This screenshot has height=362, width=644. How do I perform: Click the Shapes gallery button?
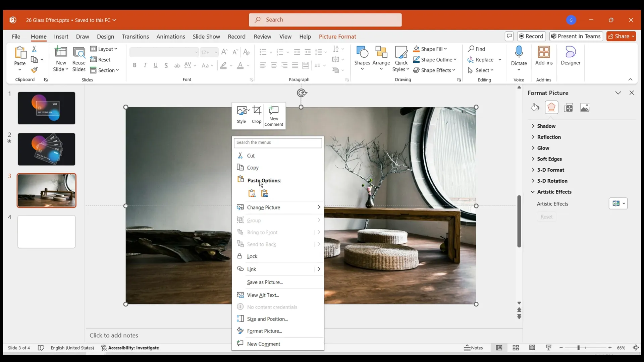[x=362, y=59]
